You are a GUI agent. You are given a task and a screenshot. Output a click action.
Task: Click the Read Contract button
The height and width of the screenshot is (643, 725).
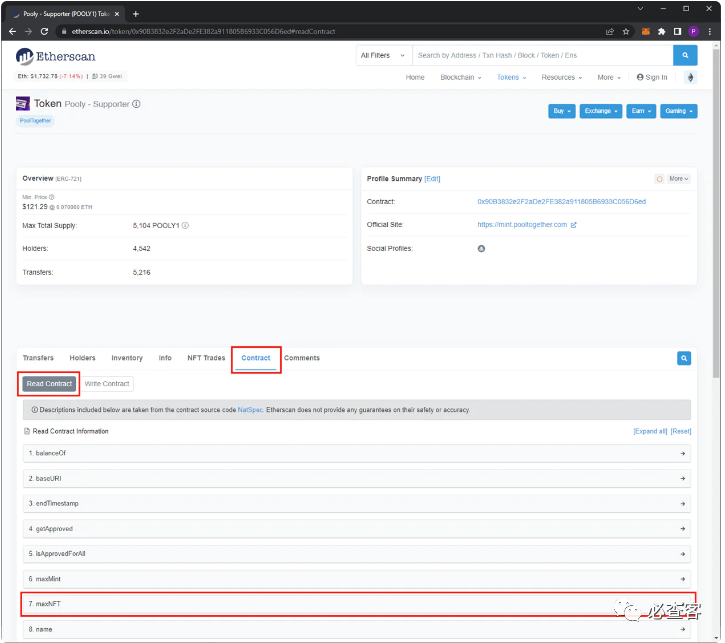tap(49, 384)
